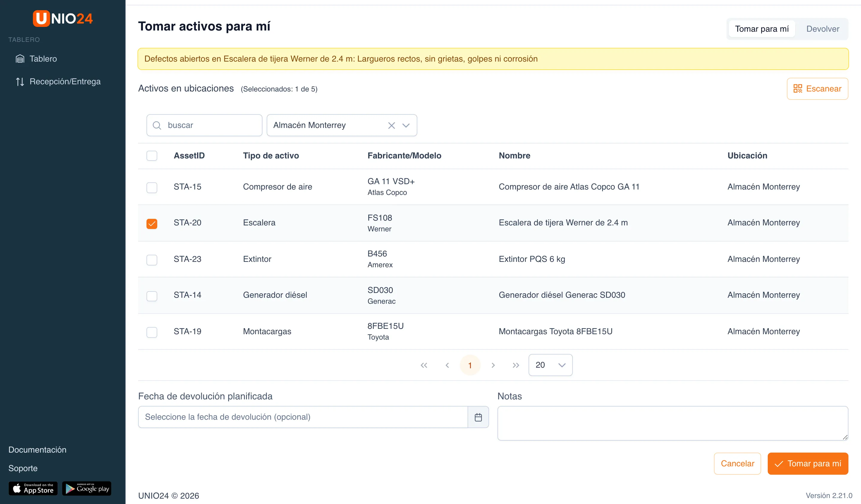Check the STA-23 Extintor row checkbox

pyautogui.click(x=152, y=260)
